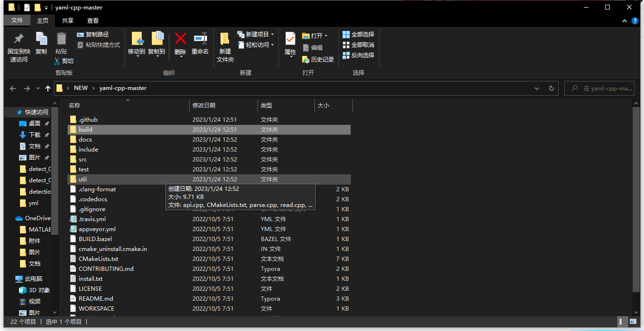The image size is (644, 331).
Task: Select the include folder
Action: point(209,150)
